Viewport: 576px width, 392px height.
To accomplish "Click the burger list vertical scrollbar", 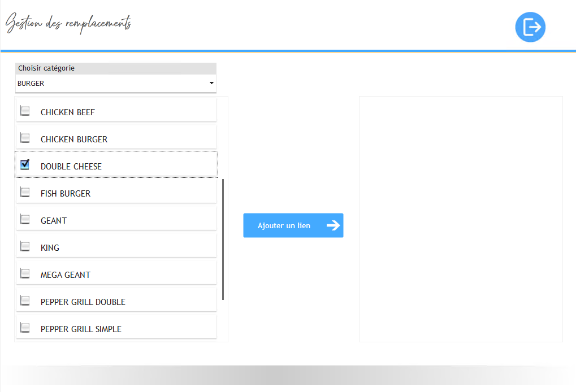I will pyautogui.click(x=223, y=239).
